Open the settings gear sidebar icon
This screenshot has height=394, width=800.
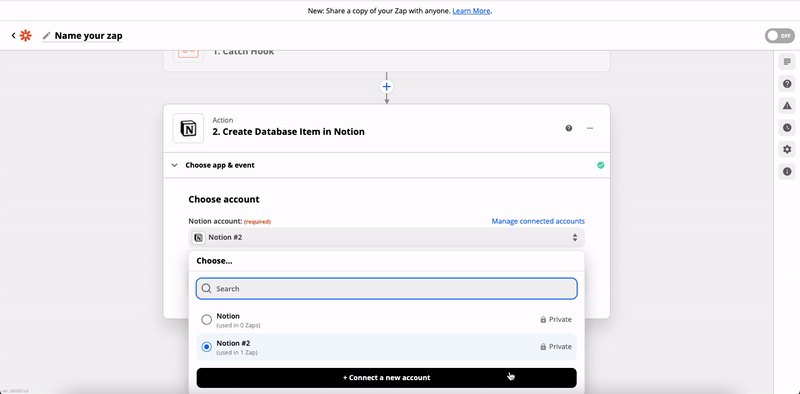(x=787, y=150)
